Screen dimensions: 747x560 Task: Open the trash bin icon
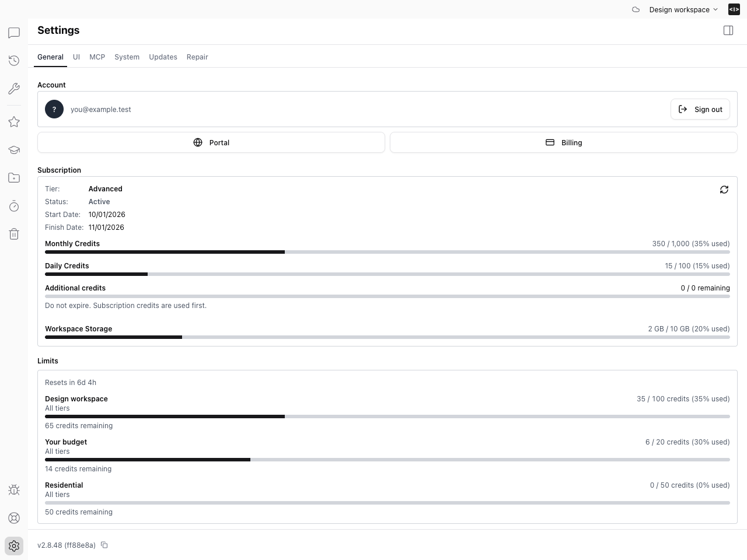coord(14,234)
